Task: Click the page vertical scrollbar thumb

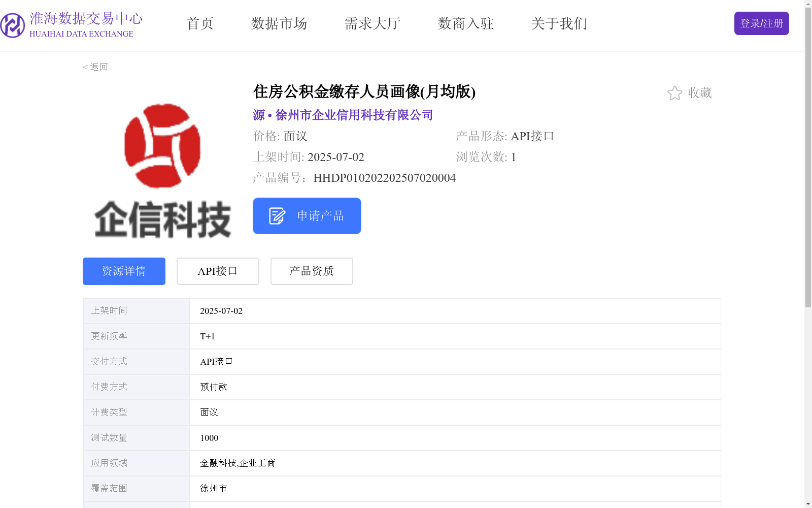Action: click(808, 157)
